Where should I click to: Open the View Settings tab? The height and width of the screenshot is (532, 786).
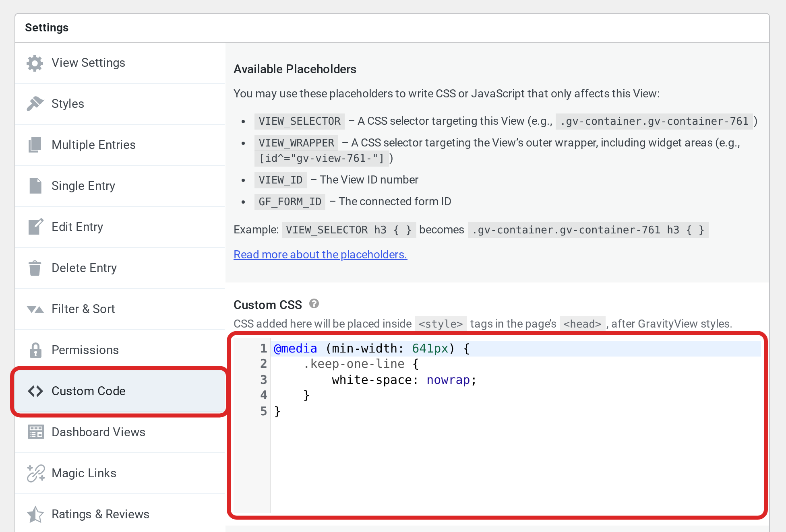tap(120, 63)
